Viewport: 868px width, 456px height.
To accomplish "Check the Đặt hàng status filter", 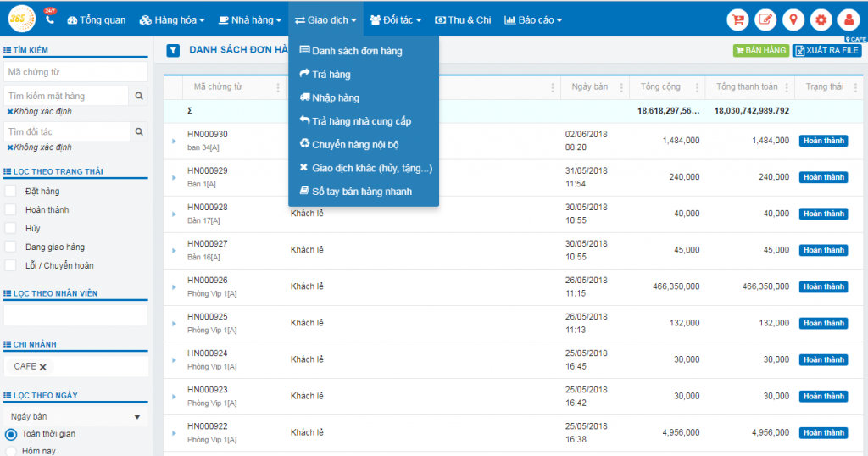I will click(10, 191).
